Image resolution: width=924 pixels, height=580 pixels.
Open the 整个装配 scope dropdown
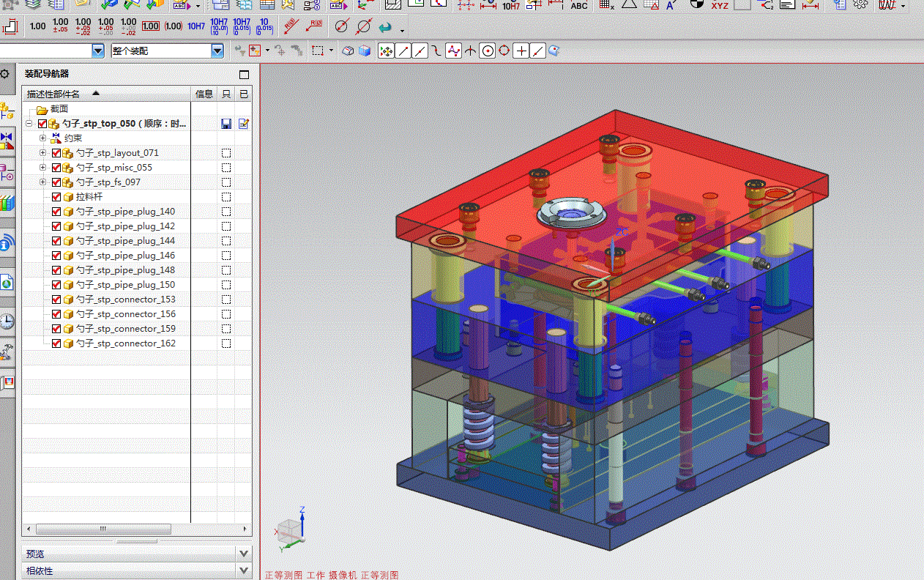217,51
